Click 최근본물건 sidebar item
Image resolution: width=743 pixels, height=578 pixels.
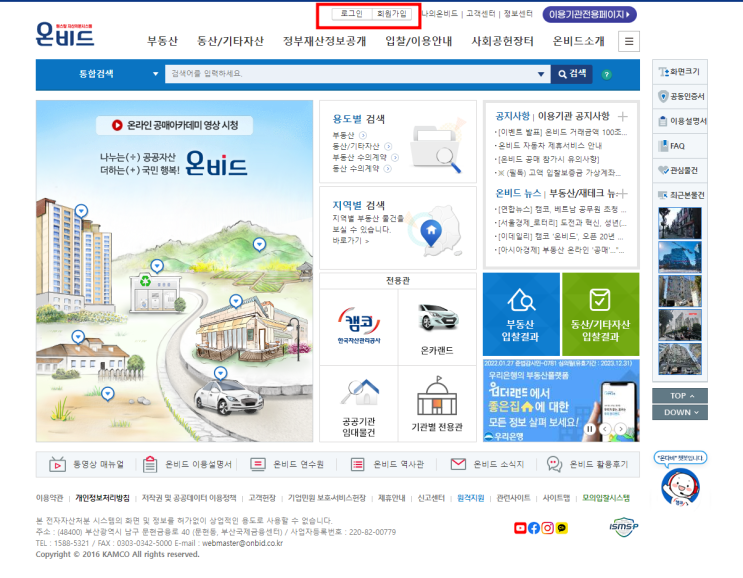(x=680, y=195)
